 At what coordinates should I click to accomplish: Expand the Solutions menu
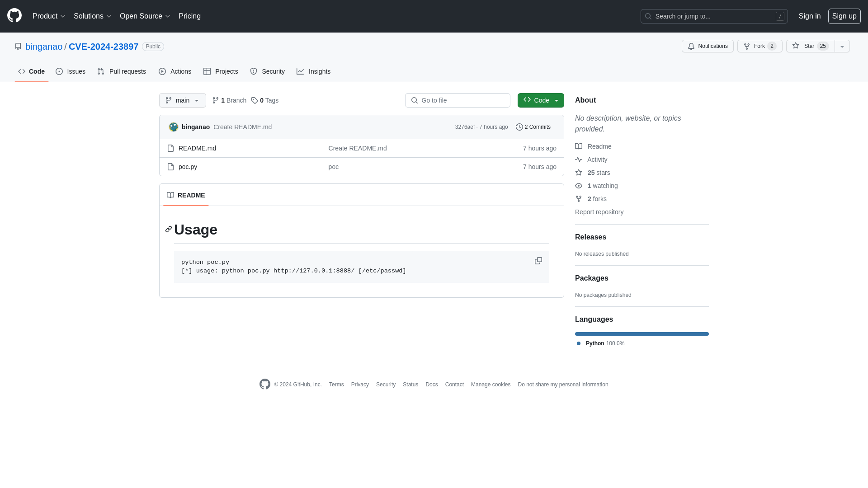click(92, 16)
